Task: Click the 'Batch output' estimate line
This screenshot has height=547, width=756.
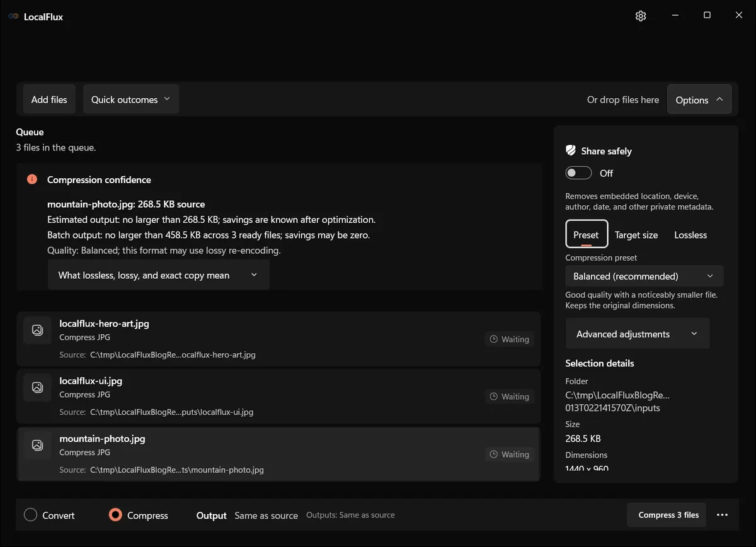Action: [x=209, y=235]
